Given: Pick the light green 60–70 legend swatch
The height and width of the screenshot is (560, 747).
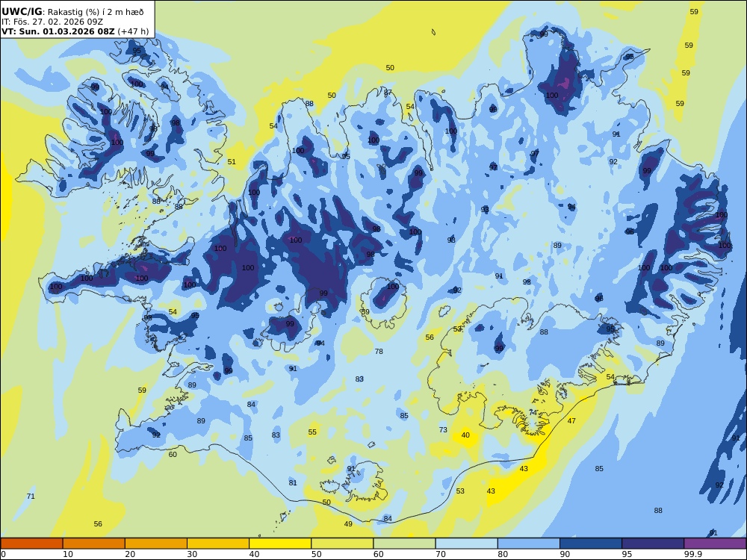Looking at the screenshot, I should (x=404, y=544).
